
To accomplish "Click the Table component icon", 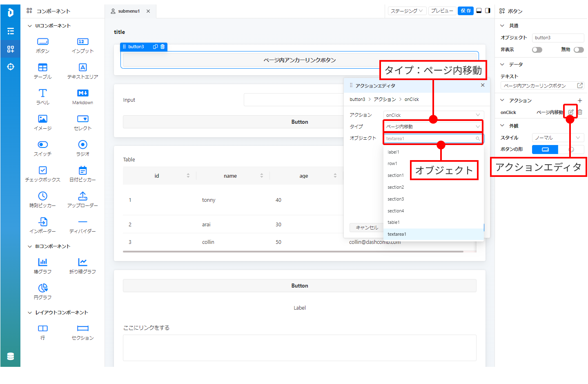I will (42, 68).
